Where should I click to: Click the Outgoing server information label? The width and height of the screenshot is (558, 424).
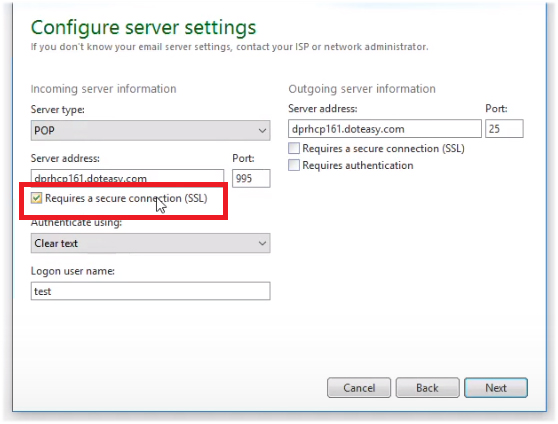pos(362,89)
